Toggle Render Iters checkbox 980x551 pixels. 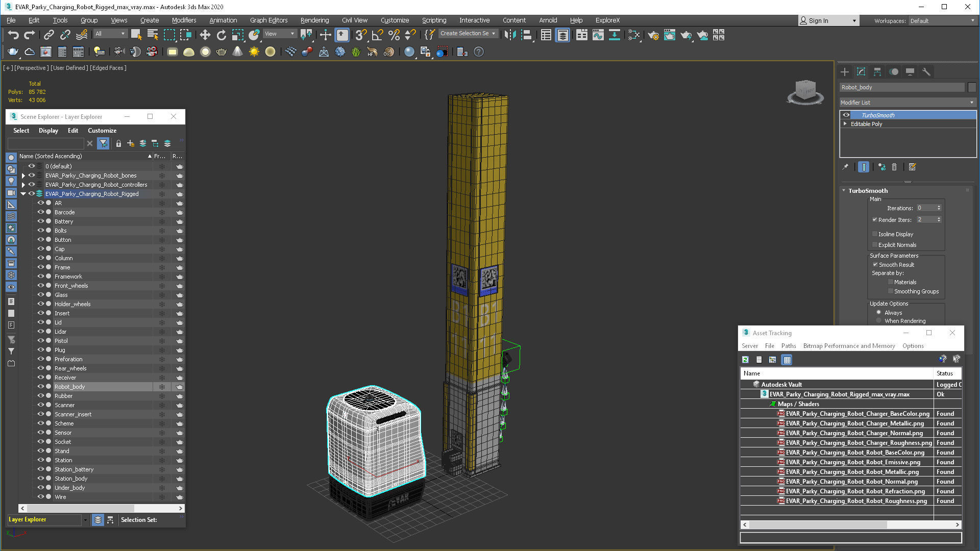tap(875, 219)
